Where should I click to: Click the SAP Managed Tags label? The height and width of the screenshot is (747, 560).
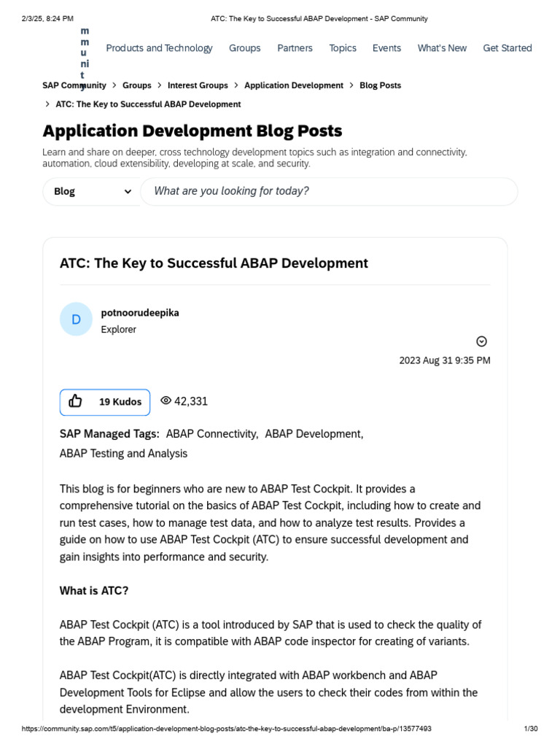tap(109, 434)
